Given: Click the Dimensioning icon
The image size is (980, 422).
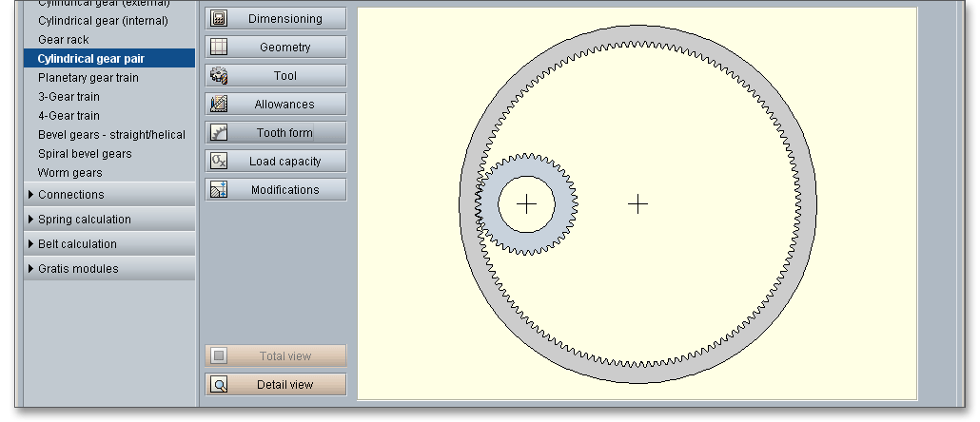Looking at the screenshot, I should point(219,19).
